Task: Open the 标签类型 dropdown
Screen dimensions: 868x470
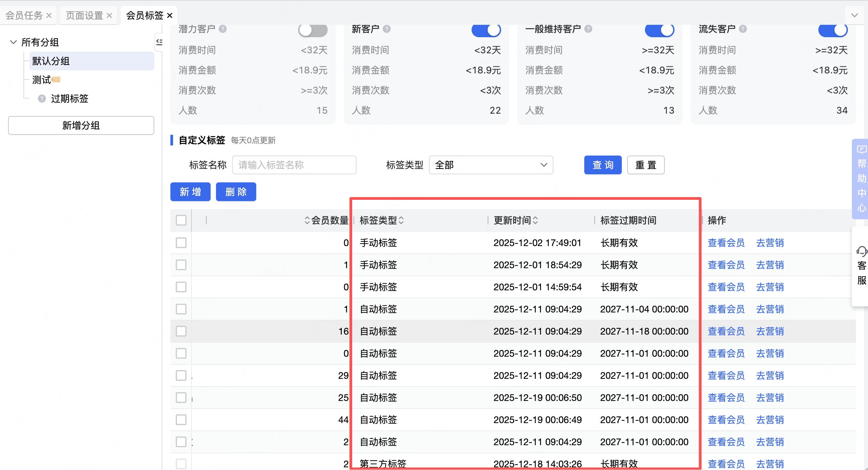Action: pos(491,165)
